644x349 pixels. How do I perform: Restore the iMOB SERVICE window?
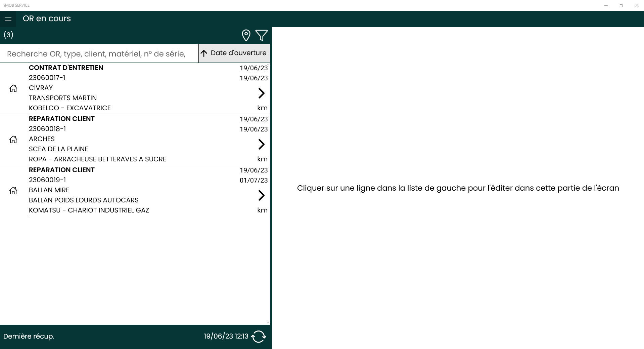click(622, 5)
